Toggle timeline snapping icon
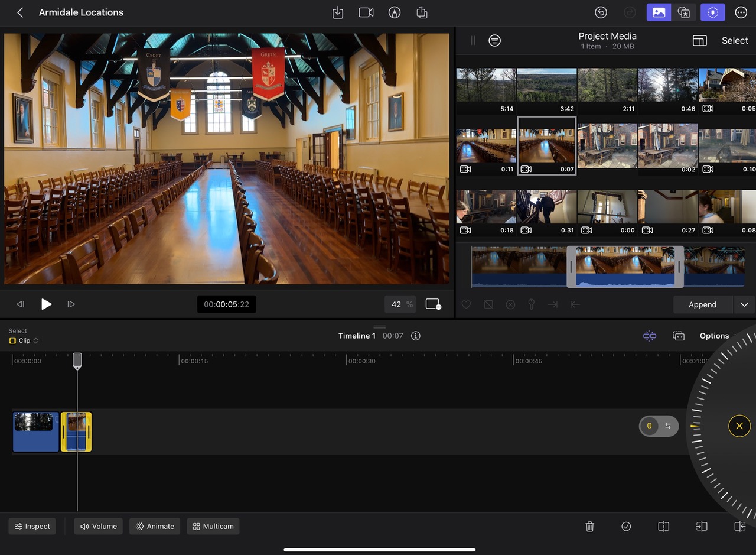This screenshot has width=756, height=555. (650, 336)
